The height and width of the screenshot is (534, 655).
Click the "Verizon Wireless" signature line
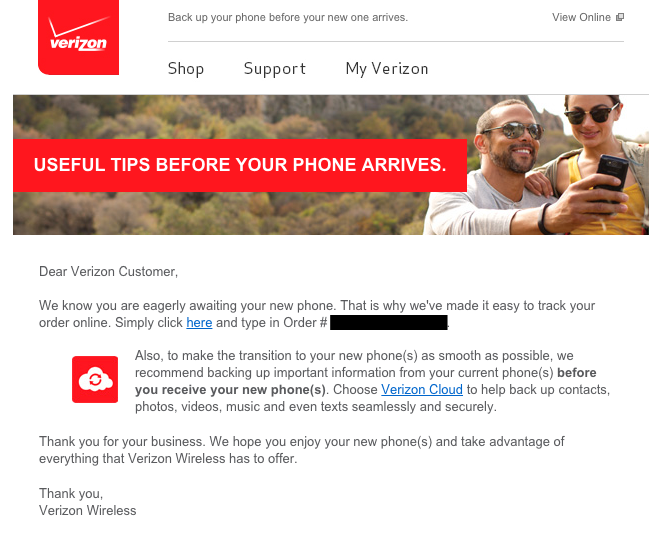pyautogui.click(x=88, y=511)
